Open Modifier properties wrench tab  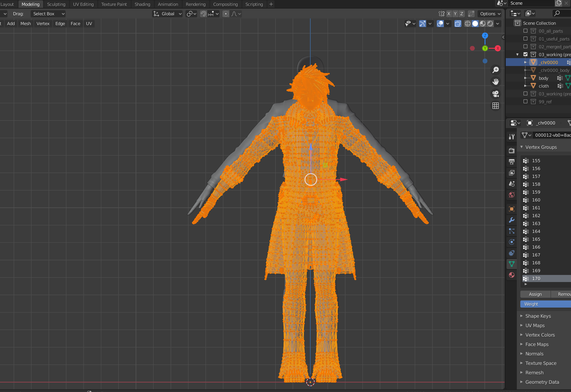coord(512,220)
